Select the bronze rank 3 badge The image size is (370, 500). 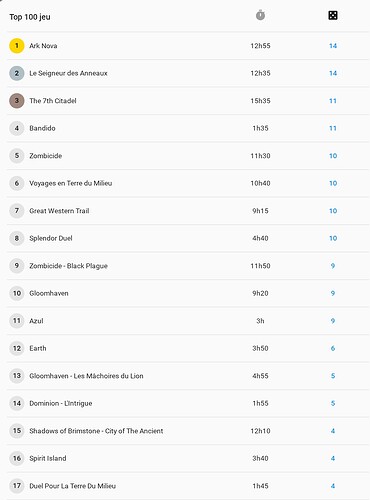(17, 101)
